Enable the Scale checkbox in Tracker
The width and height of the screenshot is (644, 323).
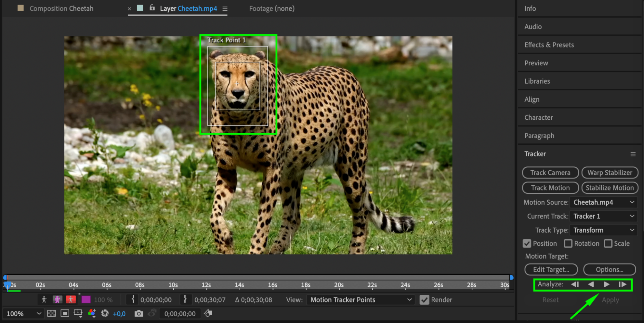click(608, 244)
